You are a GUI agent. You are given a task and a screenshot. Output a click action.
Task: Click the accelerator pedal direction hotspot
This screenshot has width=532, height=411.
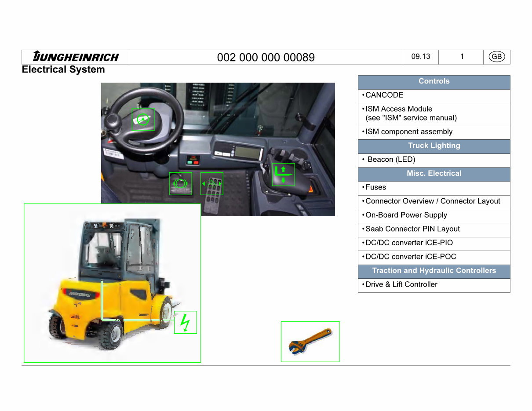click(x=212, y=183)
